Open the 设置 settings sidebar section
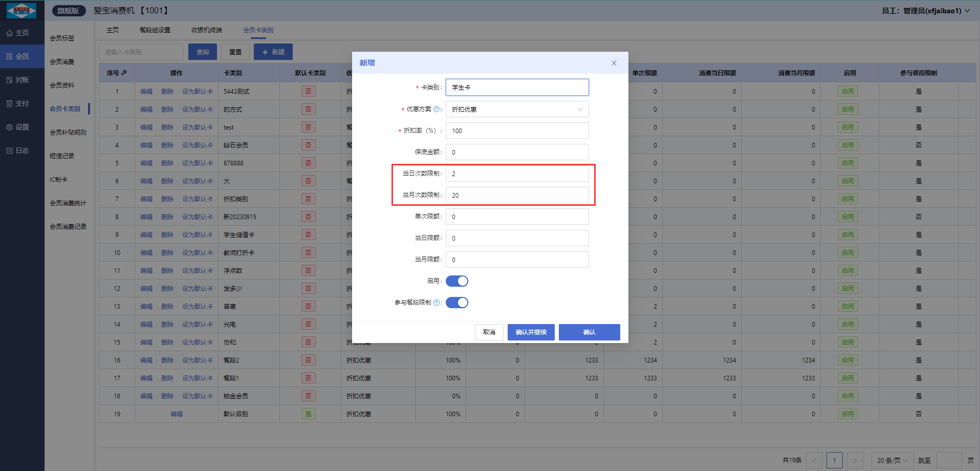This screenshot has height=471, width=980. pyautogui.click(x=22, y=127)
